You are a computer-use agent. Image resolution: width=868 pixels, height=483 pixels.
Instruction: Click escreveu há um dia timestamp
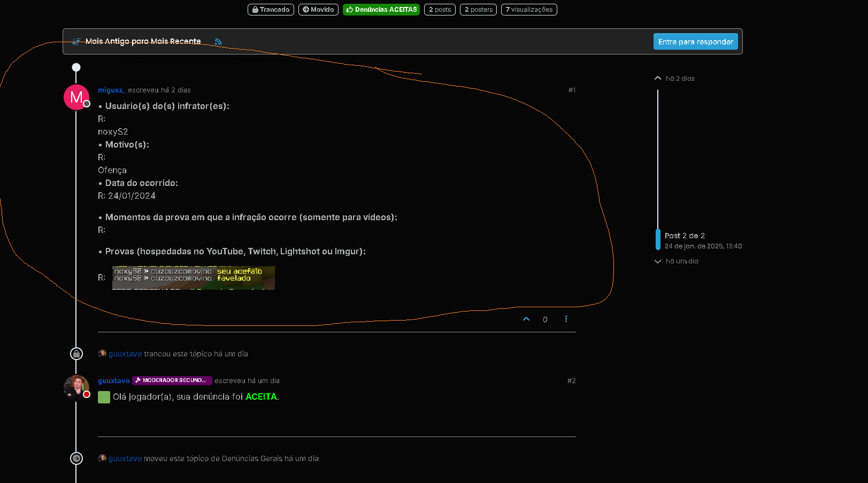(x=247, y=381)
